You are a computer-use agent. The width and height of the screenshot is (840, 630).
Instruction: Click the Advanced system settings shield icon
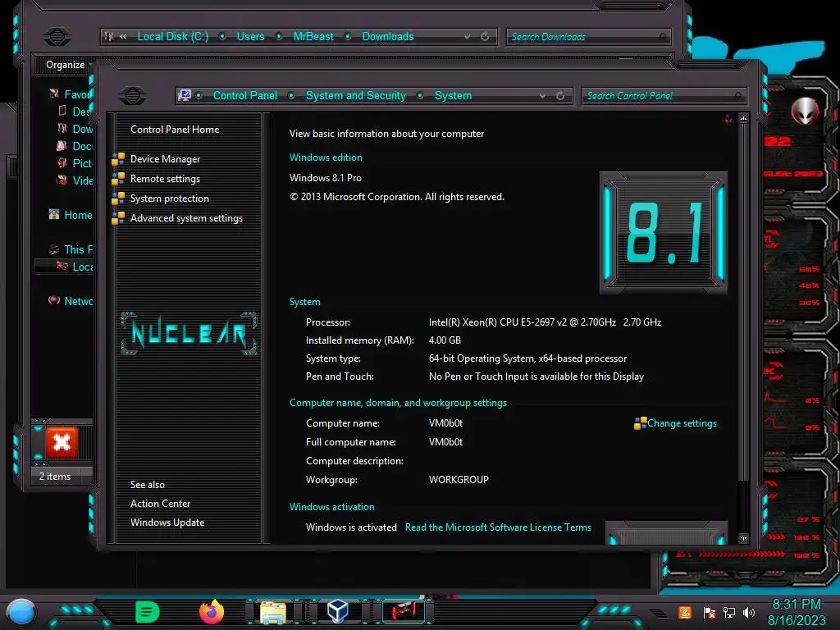[118, 218]
